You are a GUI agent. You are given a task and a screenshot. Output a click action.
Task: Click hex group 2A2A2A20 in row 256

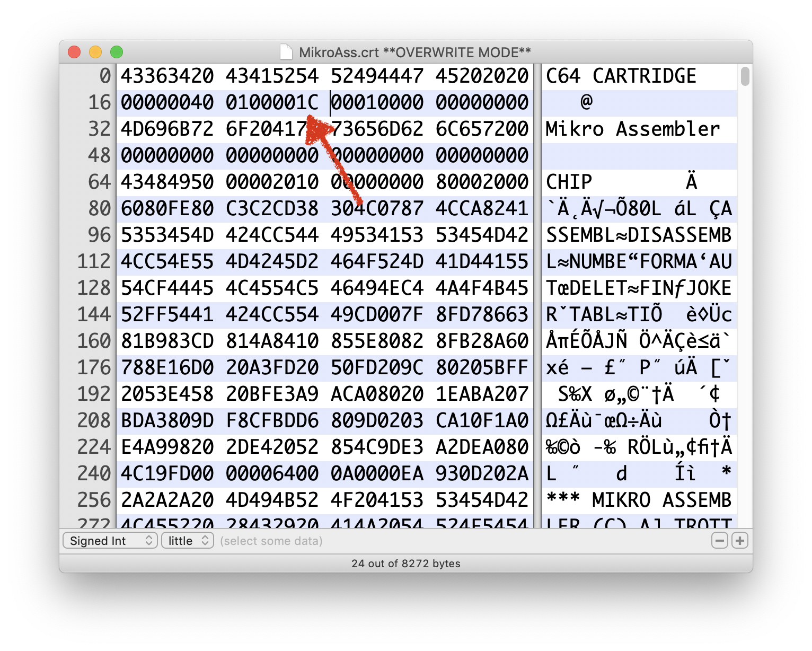167,500
